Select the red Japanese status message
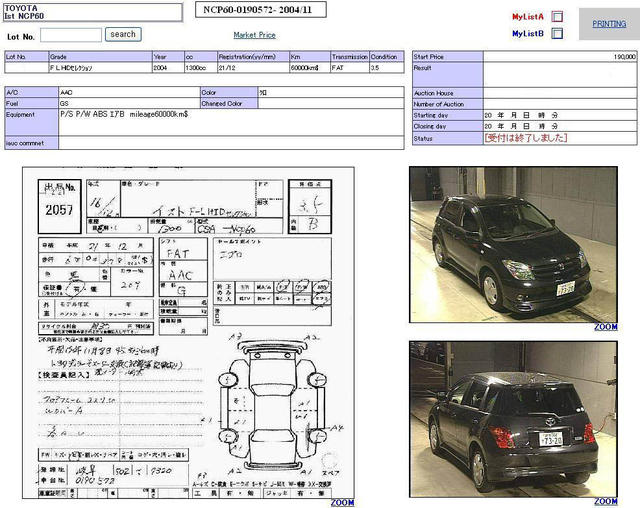 526,138
